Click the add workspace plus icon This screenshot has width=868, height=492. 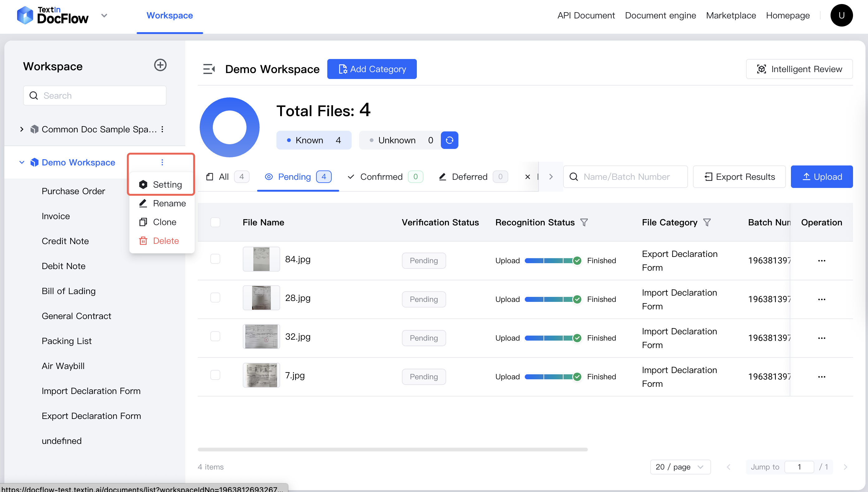point(160,65)
